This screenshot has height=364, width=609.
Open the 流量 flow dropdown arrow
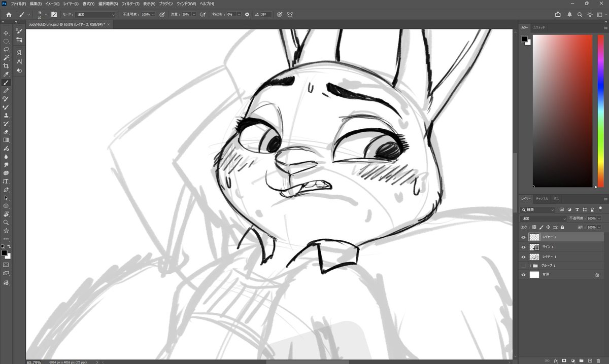coord(193,14)
